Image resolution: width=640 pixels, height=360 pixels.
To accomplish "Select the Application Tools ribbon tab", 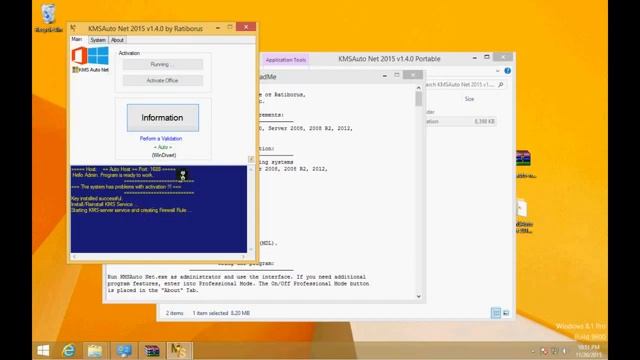I will point(286,60).
